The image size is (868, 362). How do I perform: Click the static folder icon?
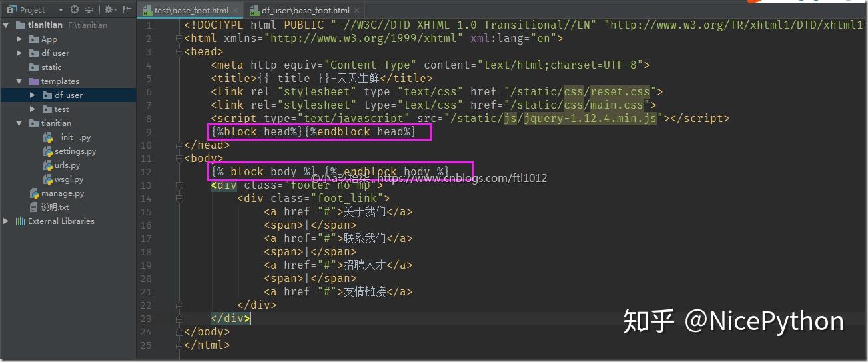[34, 67]
